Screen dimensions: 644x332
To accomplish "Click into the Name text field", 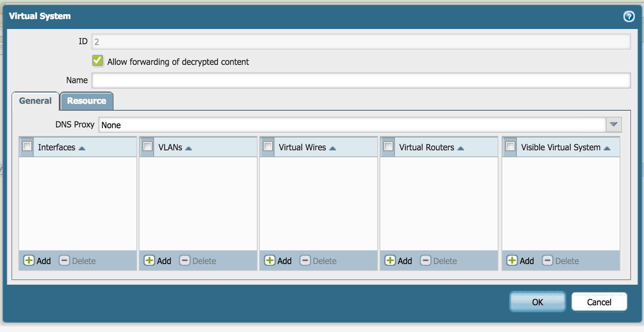I will click(x=361, y=81).
